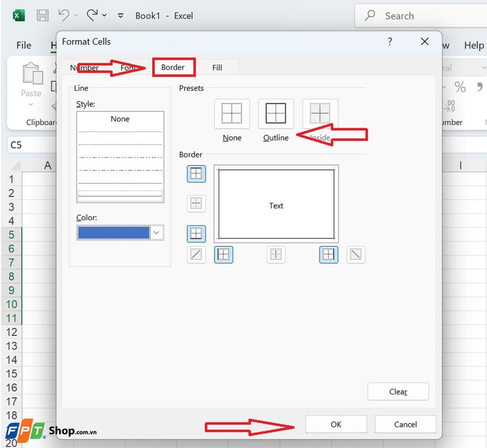Click the Clear button
The image size is (487, 448).
pyautogui.click(x=398, y=391)
